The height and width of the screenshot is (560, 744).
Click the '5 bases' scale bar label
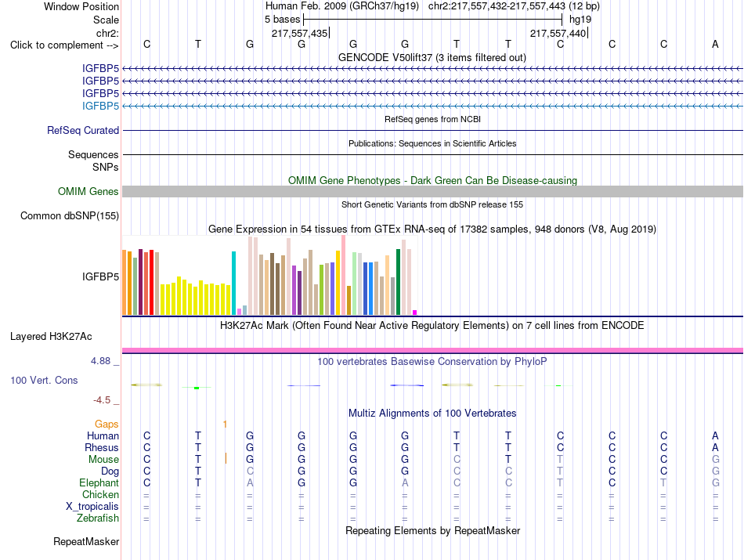[x=282, y=20]
